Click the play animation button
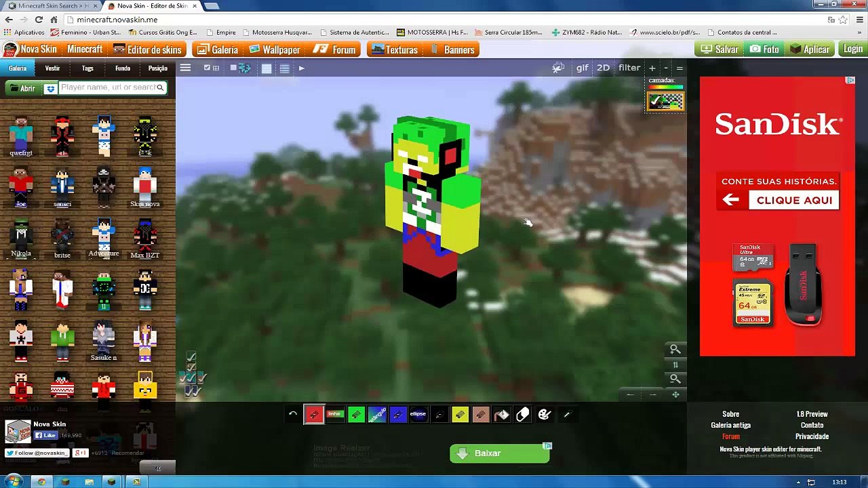868x488 pixels. [301, 68]
